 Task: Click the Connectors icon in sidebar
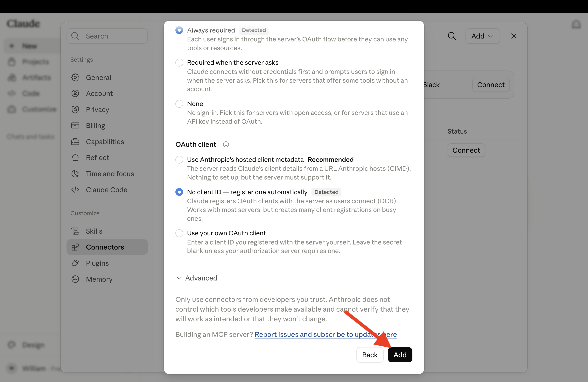75,247
